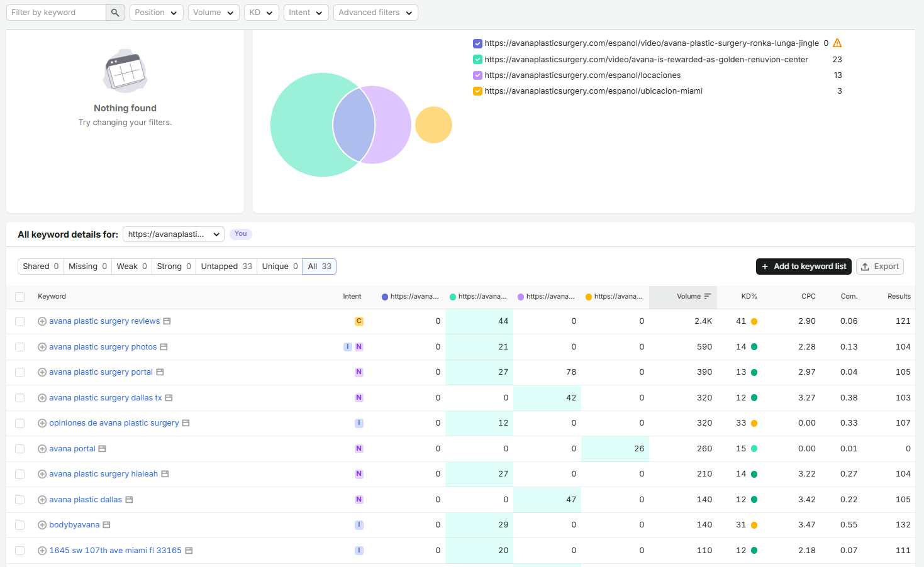Expand the Advanced filters dropdown
Screen dimensions: 924x567
(376, 13)
